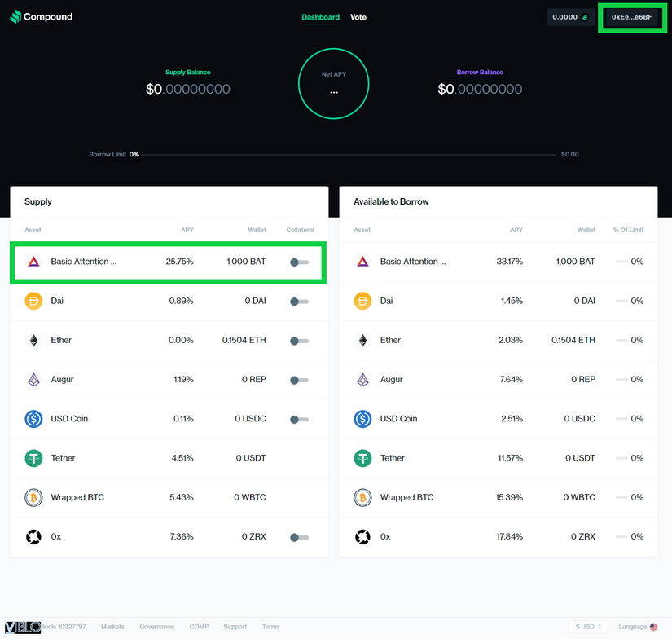Image resolution: width=672 pixels, height=639 pixels.
Task: Click the BAT icon in Supply list
Action: point(33,262)
